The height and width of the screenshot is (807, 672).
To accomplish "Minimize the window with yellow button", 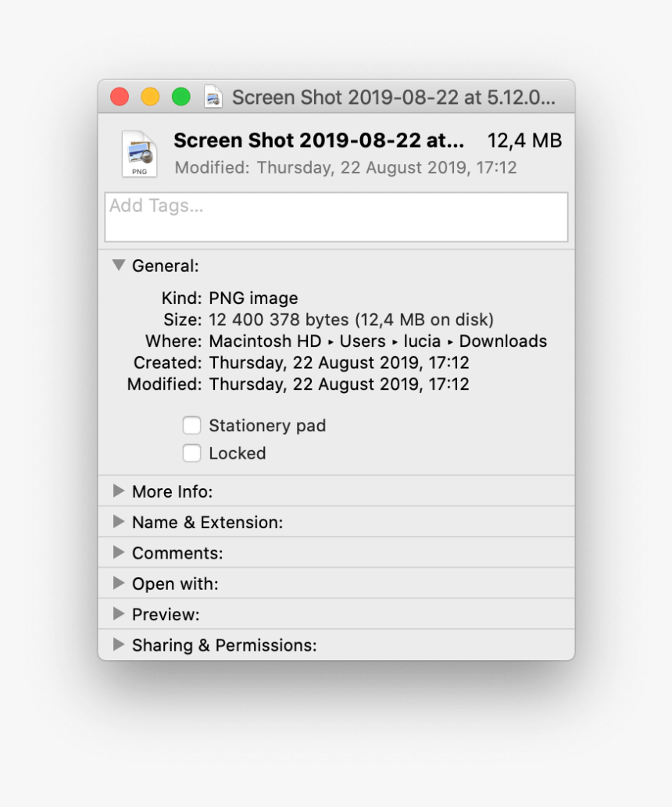I will point(150,97).
